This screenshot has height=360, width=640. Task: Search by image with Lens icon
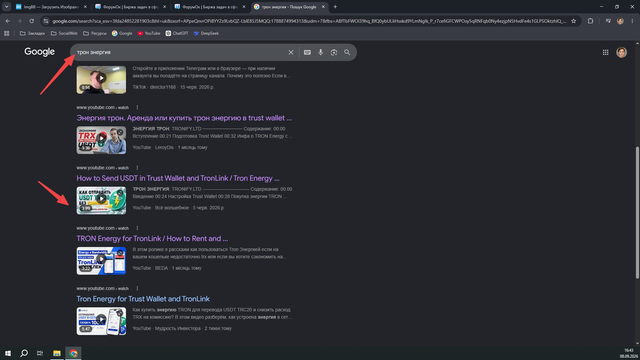click(334, 52)
